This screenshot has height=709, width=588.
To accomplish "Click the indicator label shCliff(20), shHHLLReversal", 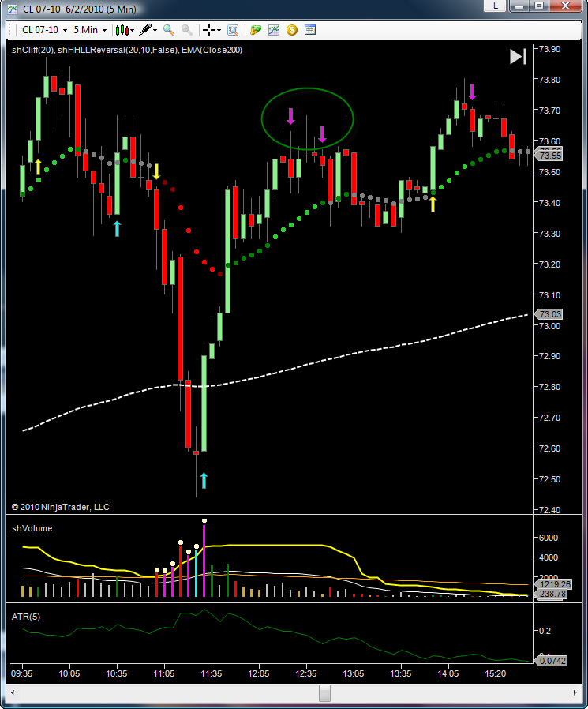I will click(127, 51).
